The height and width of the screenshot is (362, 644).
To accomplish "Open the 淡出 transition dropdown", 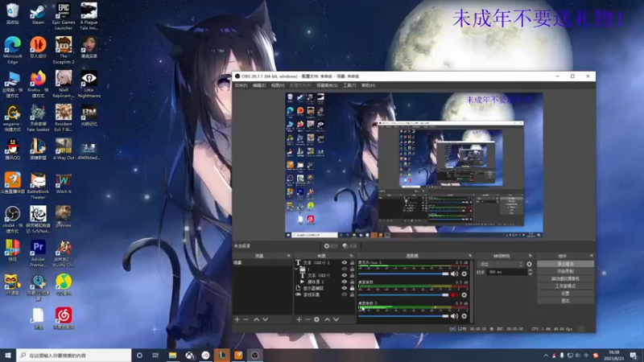I will (x=501, y=265).
